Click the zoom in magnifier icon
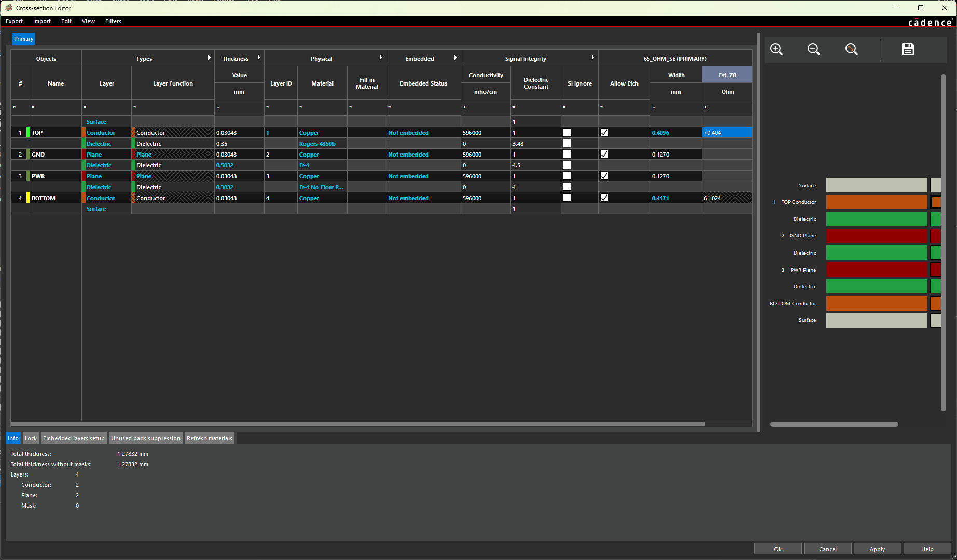 point(776,49)
